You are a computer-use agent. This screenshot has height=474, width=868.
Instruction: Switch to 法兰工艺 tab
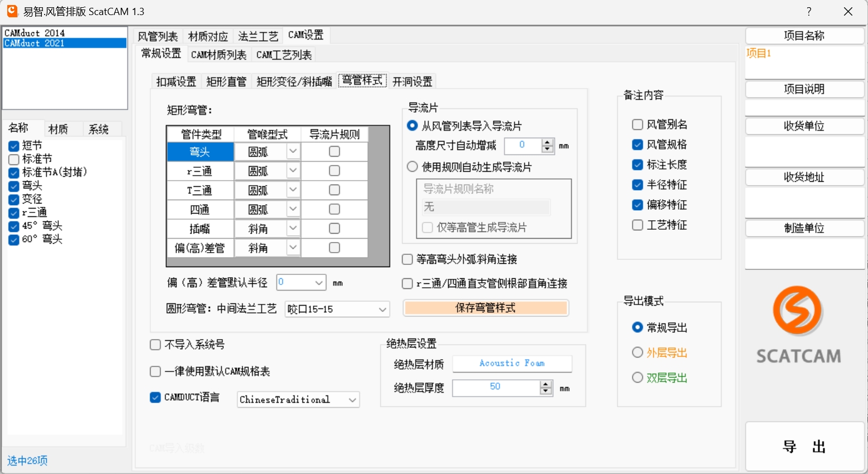[x=258, y=36]
